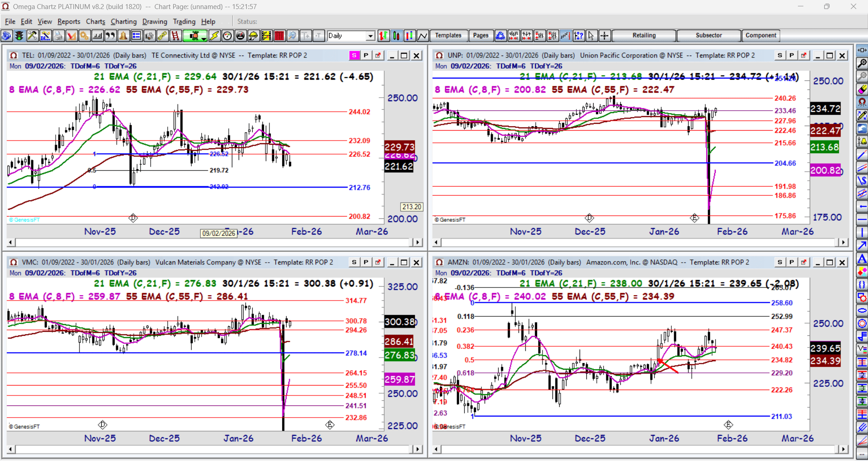Viewport: 868px width, 461px height.
Task: Click the hard hat toolbar icon
Action: (x=254, y=36)
